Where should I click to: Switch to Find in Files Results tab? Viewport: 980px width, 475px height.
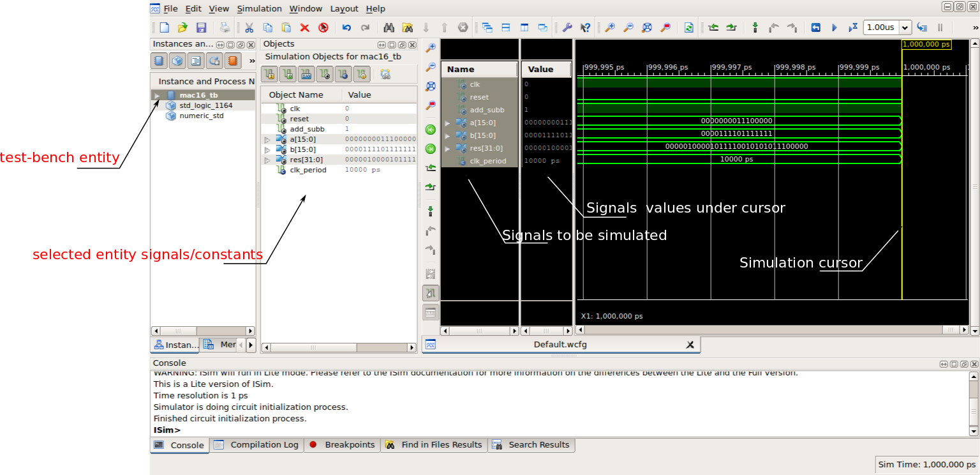434,445
